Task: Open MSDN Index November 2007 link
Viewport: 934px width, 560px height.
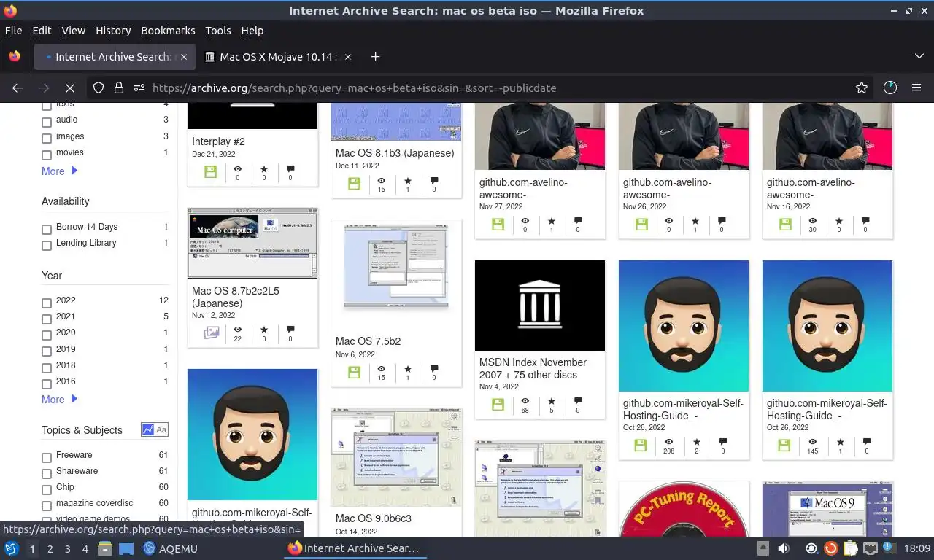Action: pyautogui.click(x=533, y=368)
